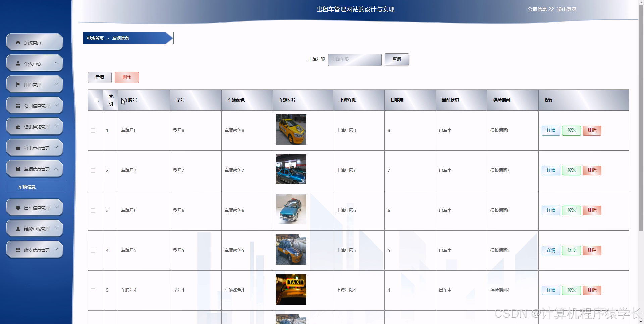The image size is (644, 324).
Task: Expand the 资讯通知管理 menu chevron
Action: (x=56, y=126)
